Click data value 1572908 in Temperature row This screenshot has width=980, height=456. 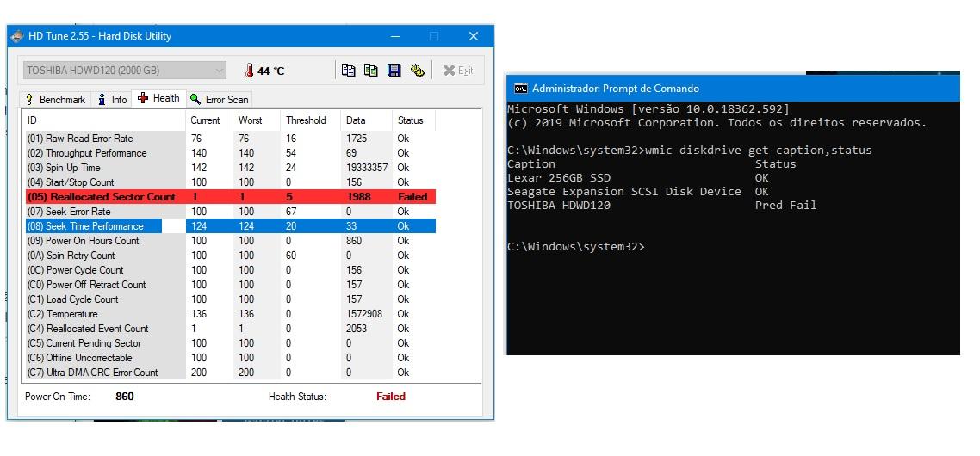(x=363, y=314)
